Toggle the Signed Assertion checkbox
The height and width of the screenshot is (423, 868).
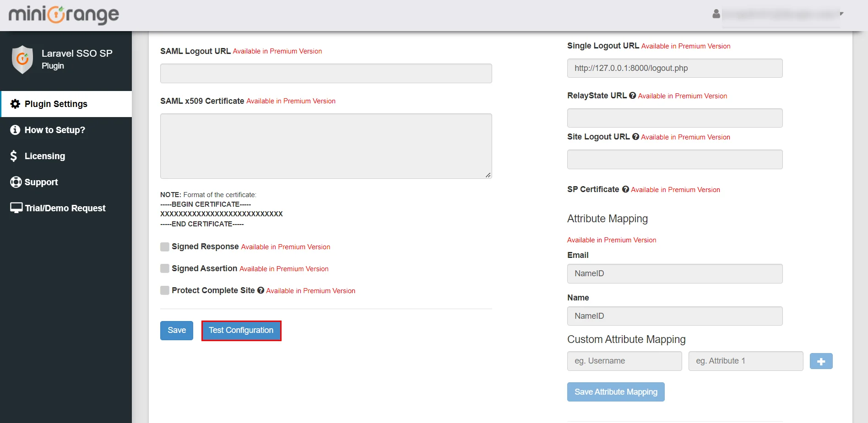coord(165,268)
